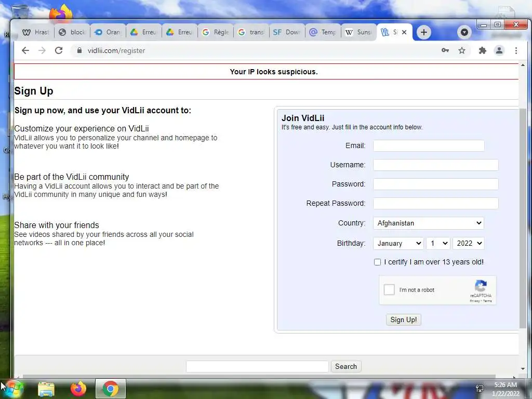Open the Country dropdown

tap(429, 223)
